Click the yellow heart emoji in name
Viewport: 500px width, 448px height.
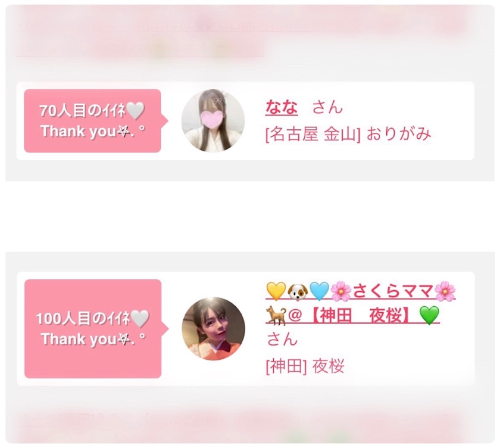(276, 291)
